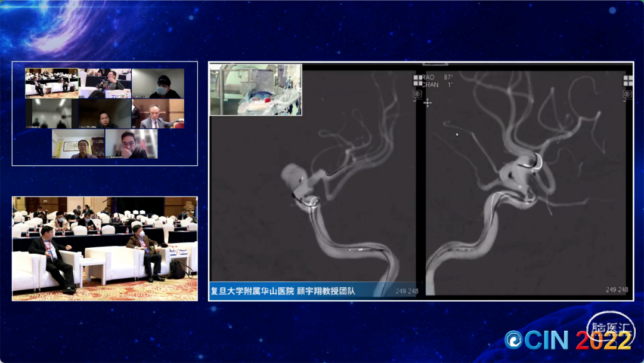Viewport: 644px width, 363px height.
Task: Select the man in gray suit tile
Action: [158, 113]
